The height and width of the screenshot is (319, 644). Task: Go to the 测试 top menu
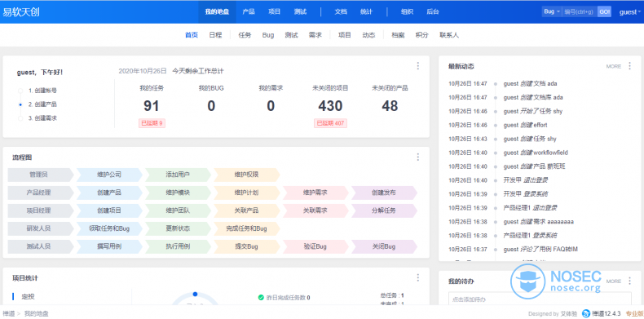pos(300,12)
